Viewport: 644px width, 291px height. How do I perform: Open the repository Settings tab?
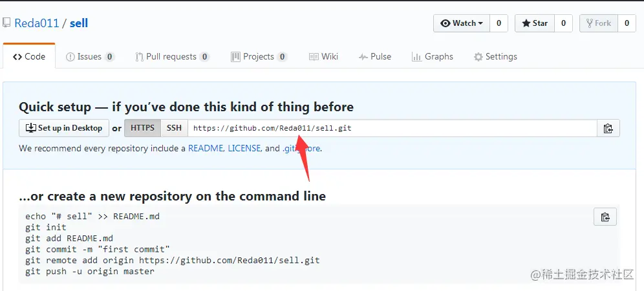(495, 57)
